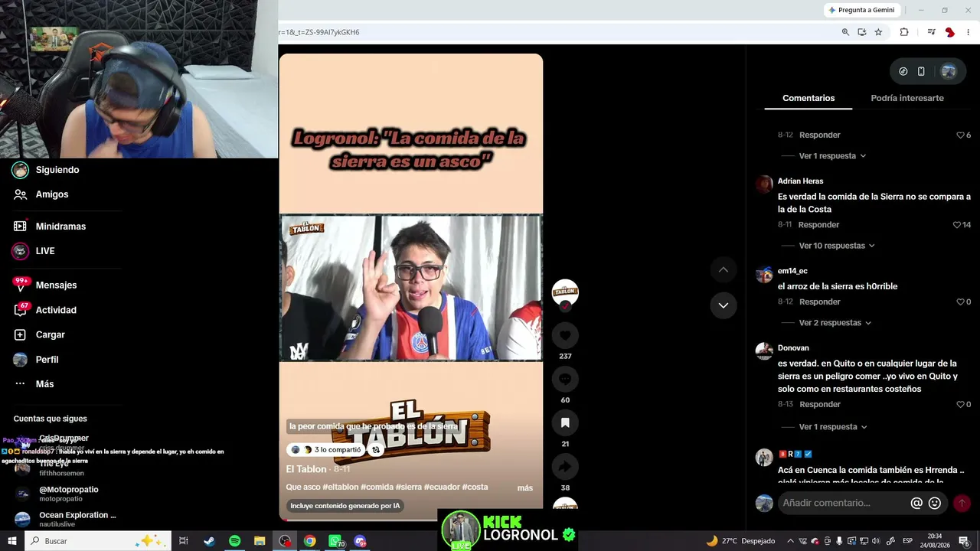Expand 'Ver 10 respuestas' replies

(x=837, y=246)
